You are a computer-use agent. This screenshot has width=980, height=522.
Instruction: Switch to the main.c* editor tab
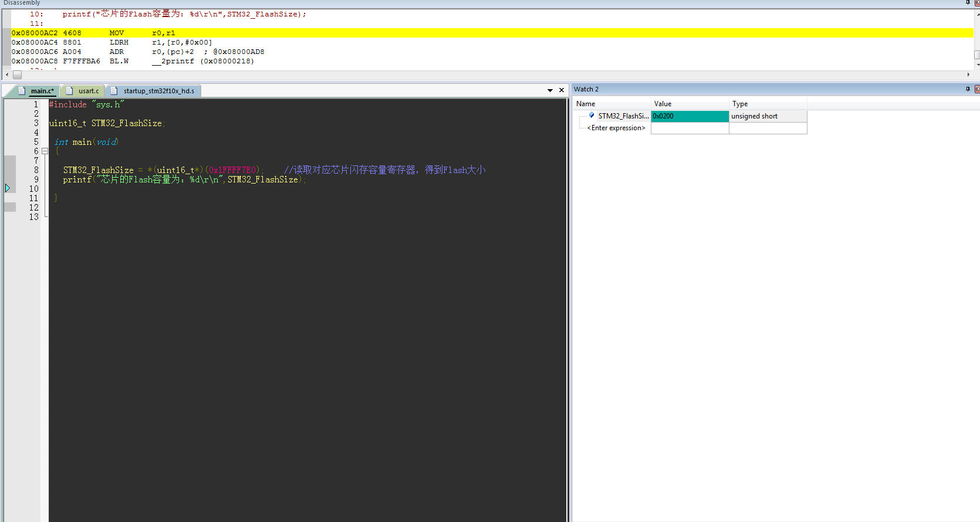(42, 91)
